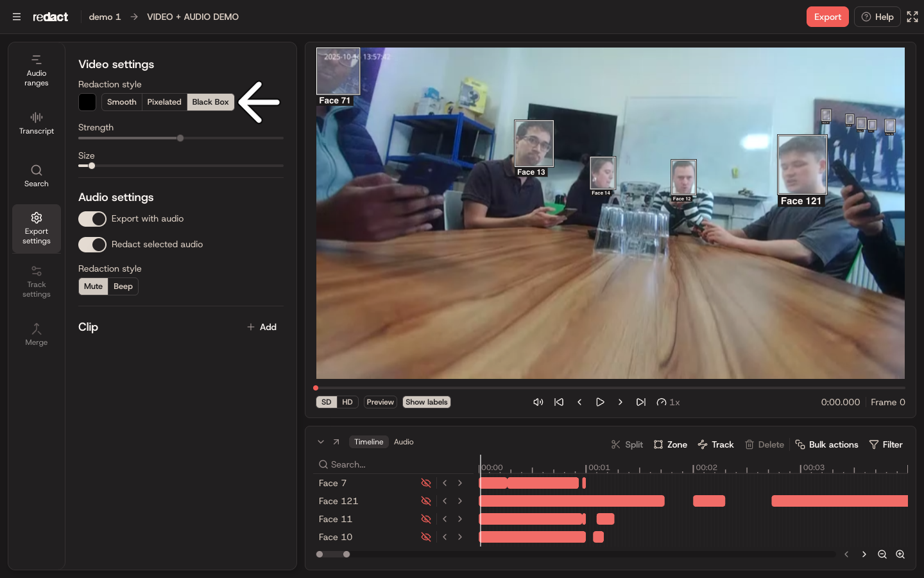The height and width of the screenshot is (578, 924).
Task: Zoom in the timeline
Action: (x=900, y=554)
